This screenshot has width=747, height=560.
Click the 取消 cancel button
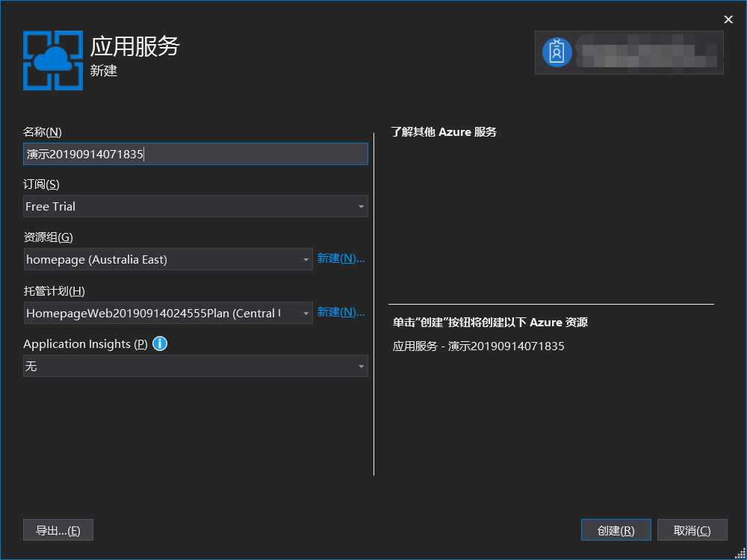[692, 530]
